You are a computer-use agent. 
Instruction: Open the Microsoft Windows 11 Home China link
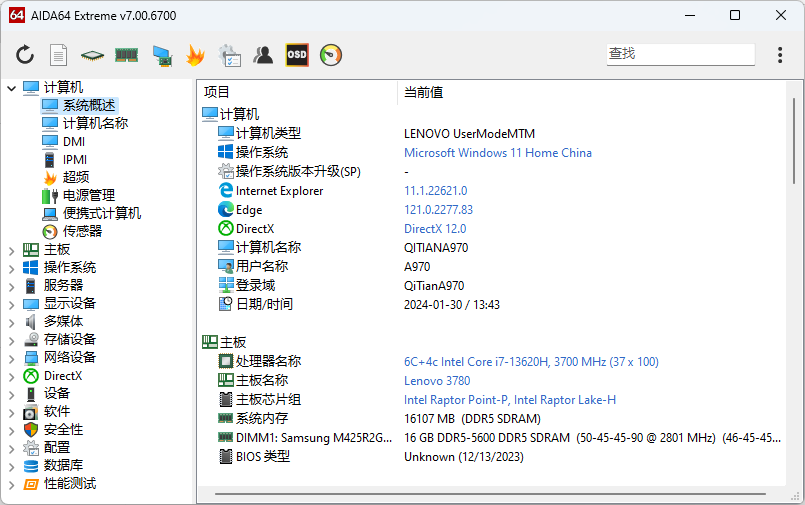tap(497, 153)
